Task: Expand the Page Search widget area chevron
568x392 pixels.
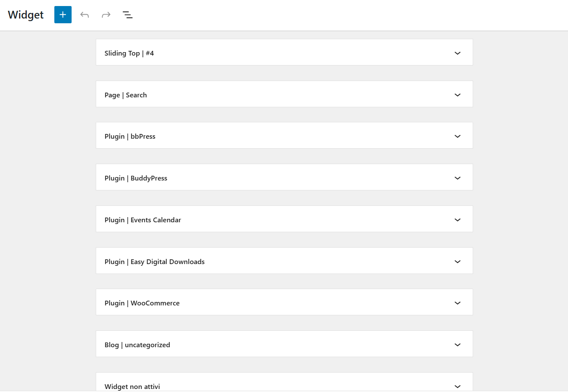Action: 458,95
